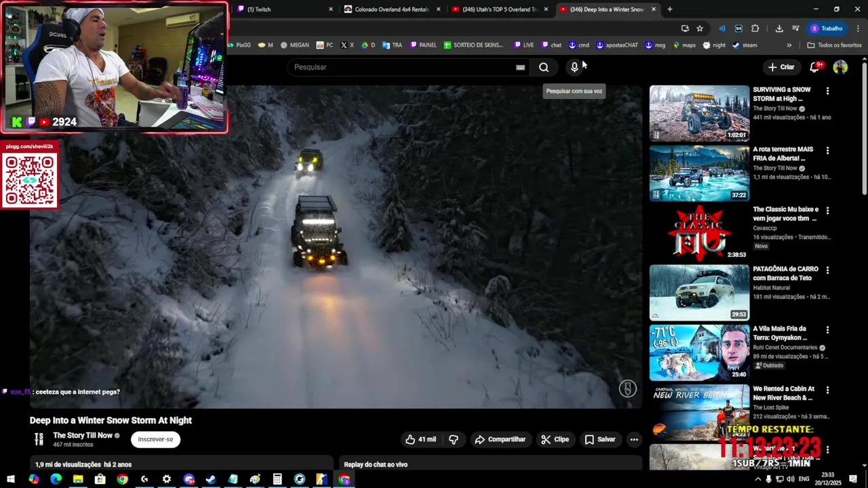This screenshot has width=868, height=488.
Task: Toggle the channel watermark on the video
Action: pos(628,388)
